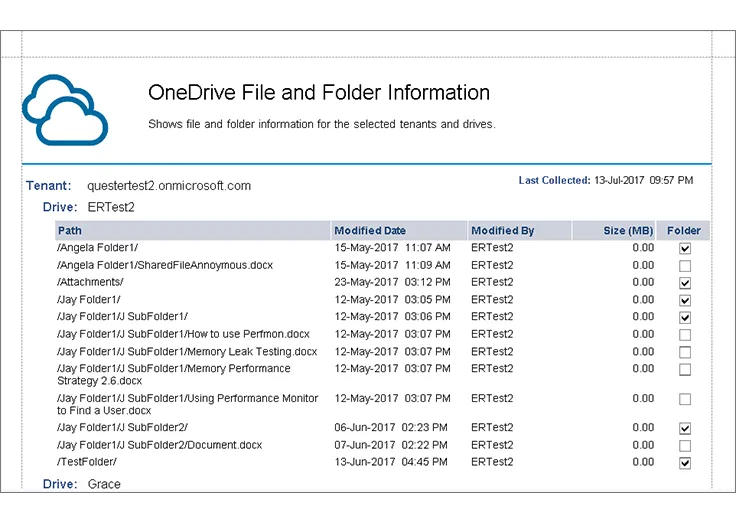
Task: Select path /Angela Folder1/SharedFileAnnoymous.docx
Action: point(165,265)
